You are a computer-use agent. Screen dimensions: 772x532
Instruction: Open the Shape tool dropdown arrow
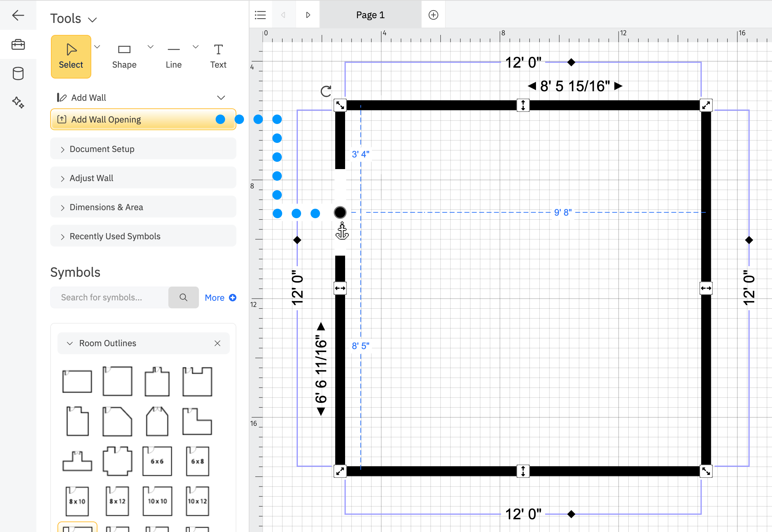click(x=151, y=47)
